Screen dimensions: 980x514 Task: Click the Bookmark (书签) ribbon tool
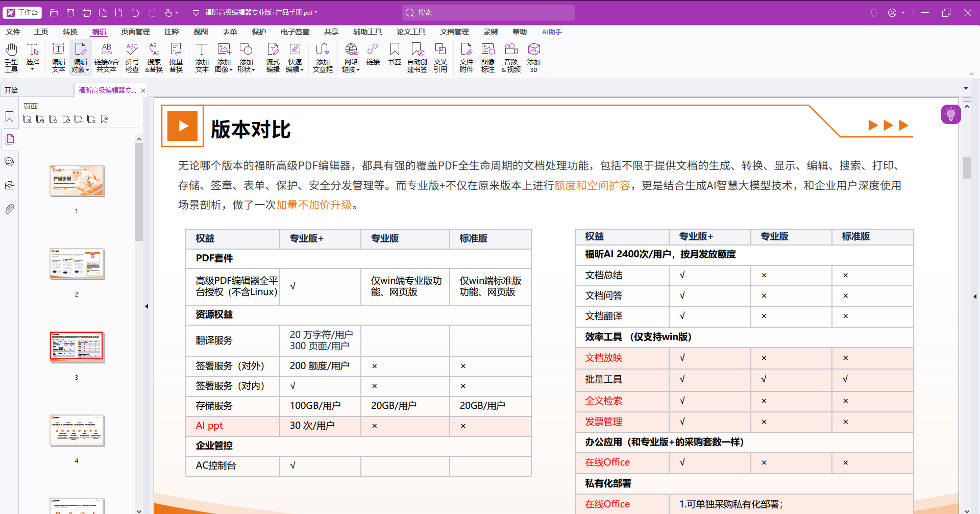click(x=395, y=54)
